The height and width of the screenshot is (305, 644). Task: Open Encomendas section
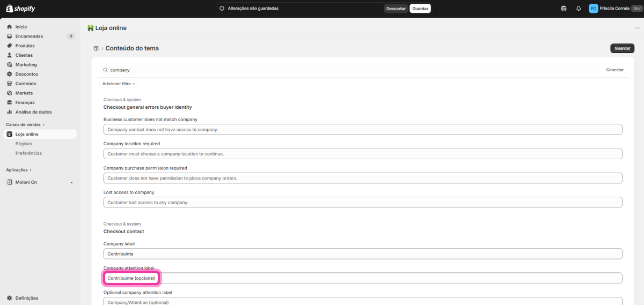point(29,36)
